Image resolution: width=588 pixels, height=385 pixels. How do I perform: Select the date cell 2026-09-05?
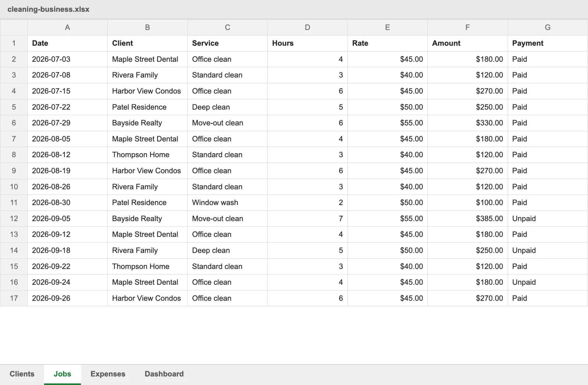pyautogui.click(x=67, y=219)
